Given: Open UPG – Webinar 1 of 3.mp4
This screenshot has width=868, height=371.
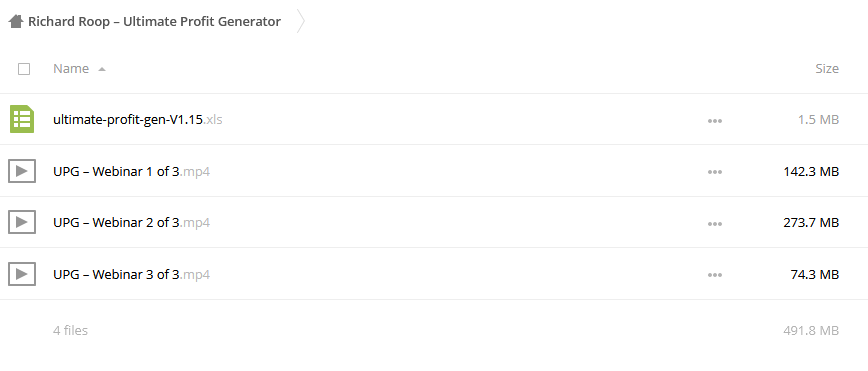Looking at the screenshot, I should (x=131, y=172).
